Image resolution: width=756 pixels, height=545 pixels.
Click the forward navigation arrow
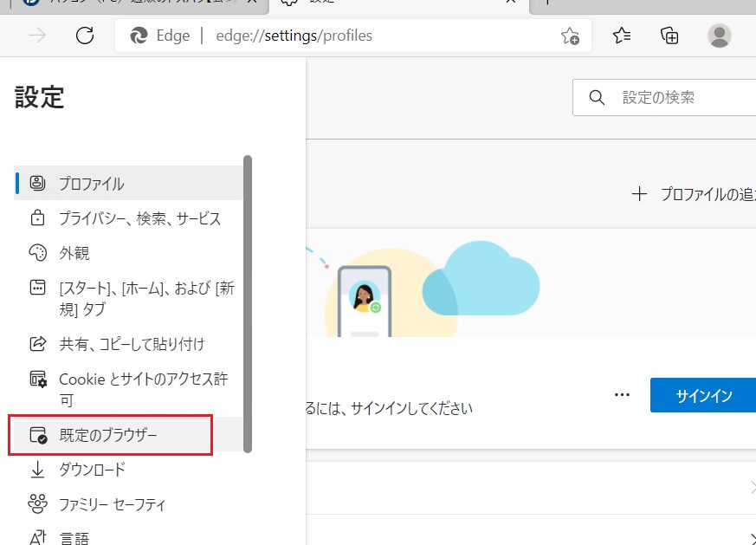coord(37,36)
